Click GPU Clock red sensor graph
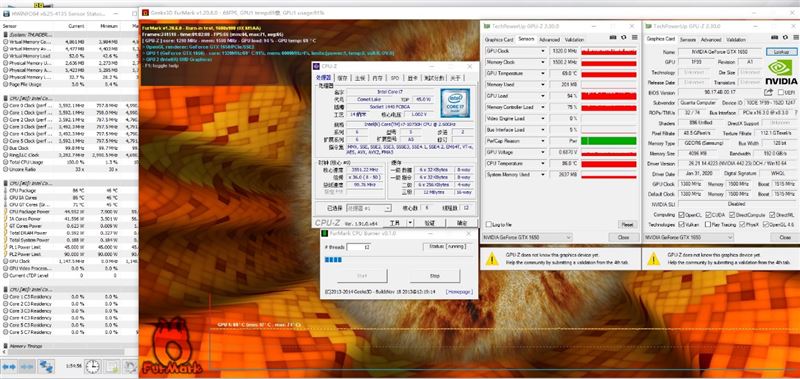The image size is (800, 379). tap(609, 51)
